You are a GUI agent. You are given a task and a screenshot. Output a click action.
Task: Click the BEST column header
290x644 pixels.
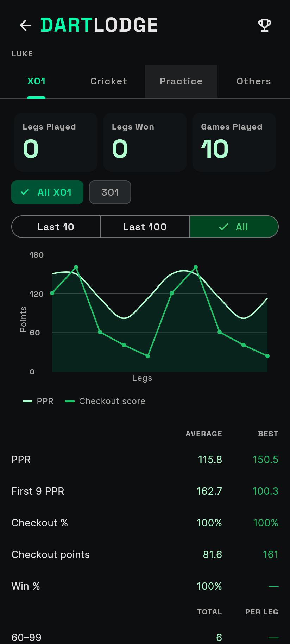pyautogui.click(x=268, y=434)
